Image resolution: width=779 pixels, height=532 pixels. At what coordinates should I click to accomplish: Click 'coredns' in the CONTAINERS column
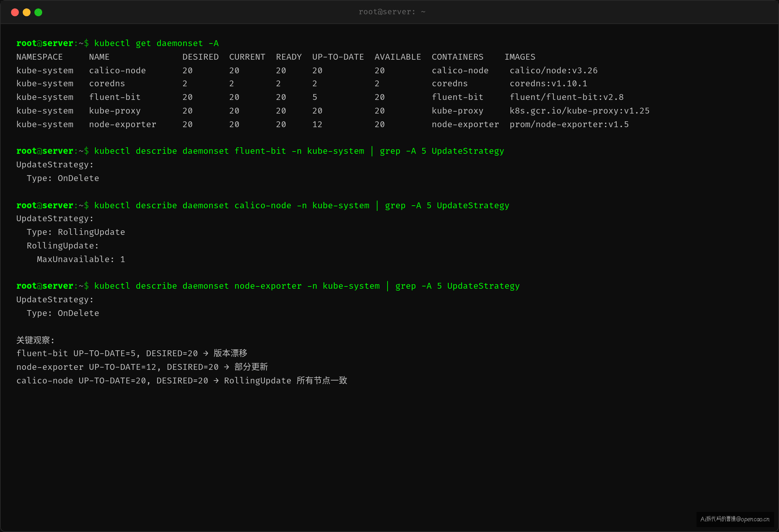(450, 84)
